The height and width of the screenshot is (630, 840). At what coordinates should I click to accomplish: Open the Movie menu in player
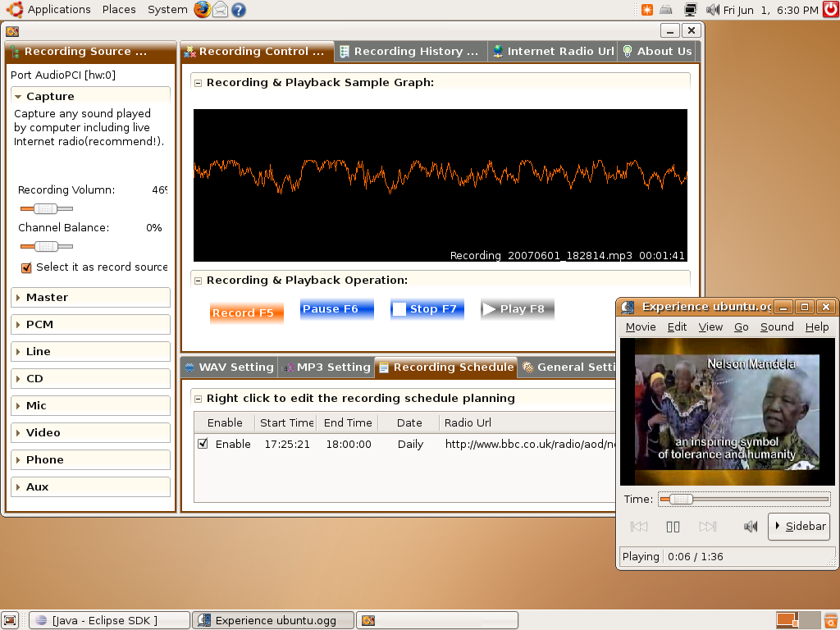click(641, 326)
